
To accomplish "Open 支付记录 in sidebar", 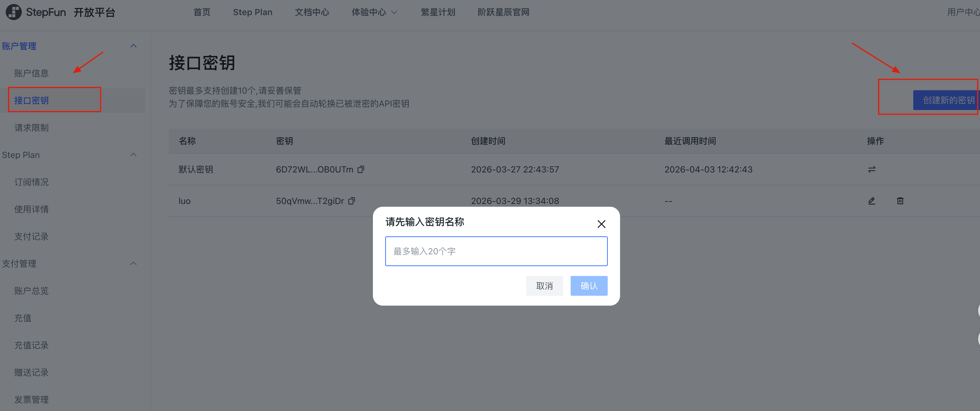I will [x=31, y=236].
